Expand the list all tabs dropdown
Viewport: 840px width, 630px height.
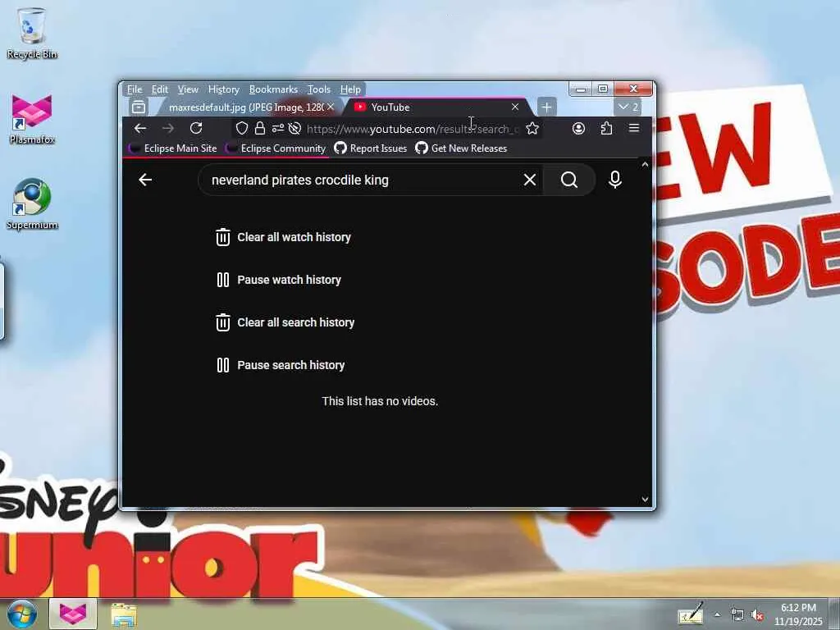click(x=628, y=107)
